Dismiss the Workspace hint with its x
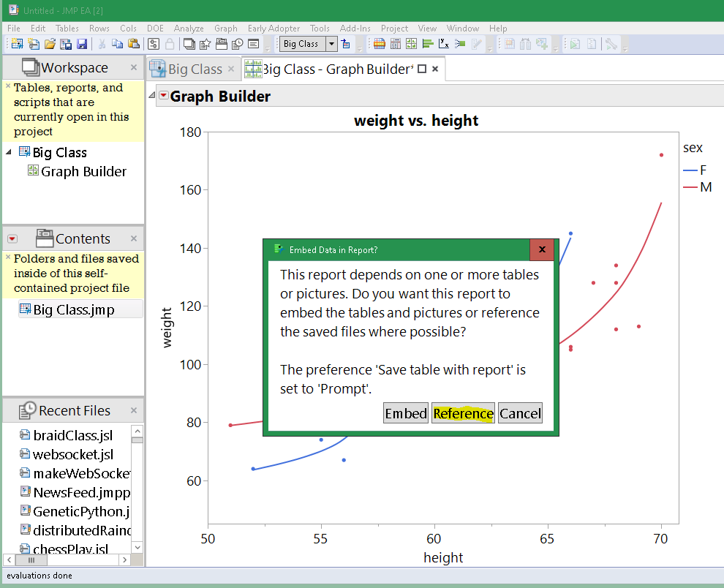The width and height of the screenshot is (724, 588). [8, 86]
